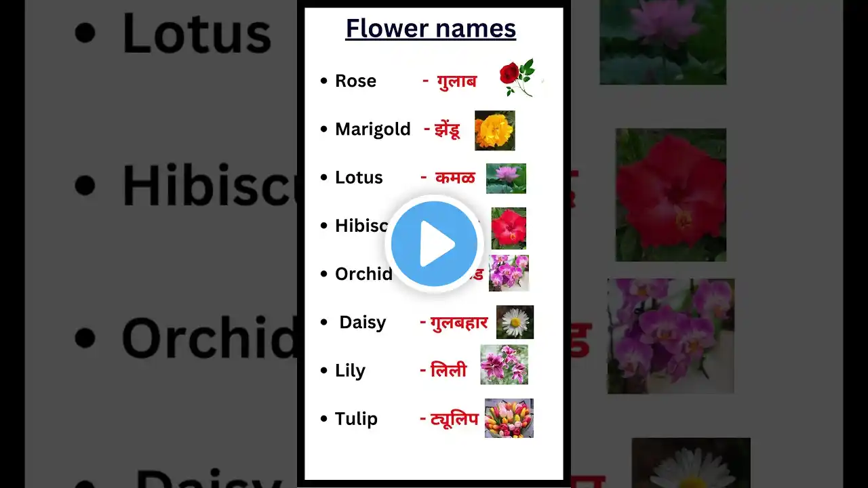868x488 pixels.
Task: Click the word 'Lily'
Action: coord(350,371)
